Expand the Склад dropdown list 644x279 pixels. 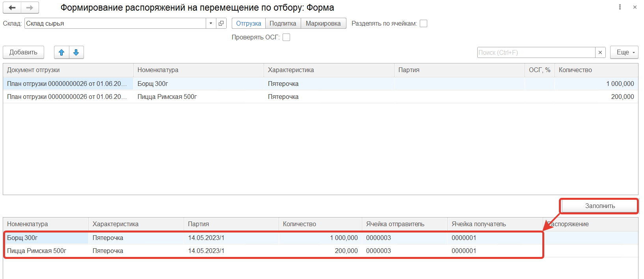211,23
